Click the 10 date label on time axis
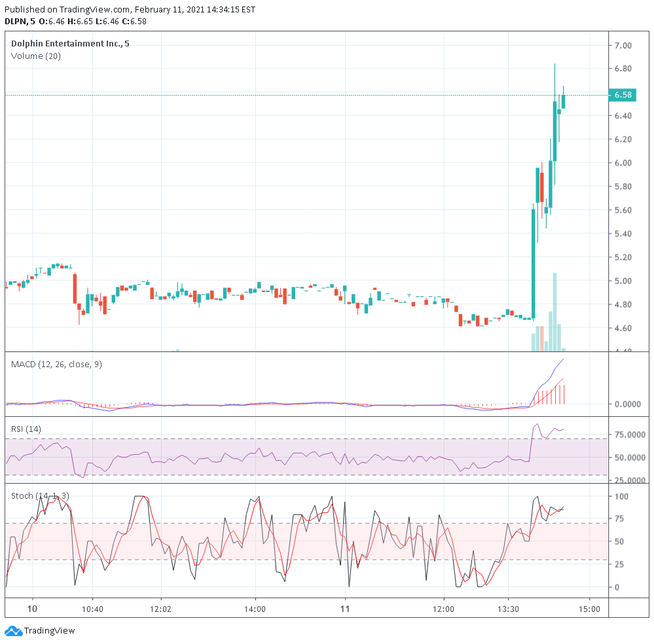 click(x=32, y=609)
